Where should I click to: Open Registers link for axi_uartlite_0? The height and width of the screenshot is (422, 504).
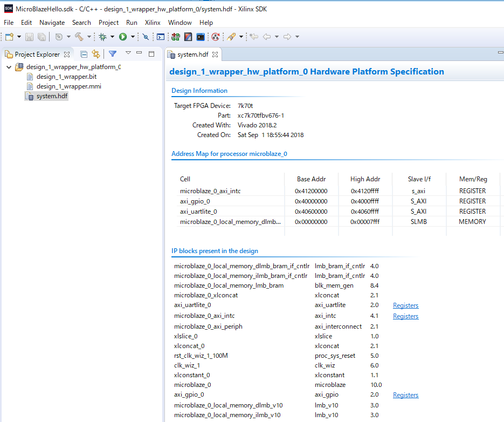(x=405, y=305)
